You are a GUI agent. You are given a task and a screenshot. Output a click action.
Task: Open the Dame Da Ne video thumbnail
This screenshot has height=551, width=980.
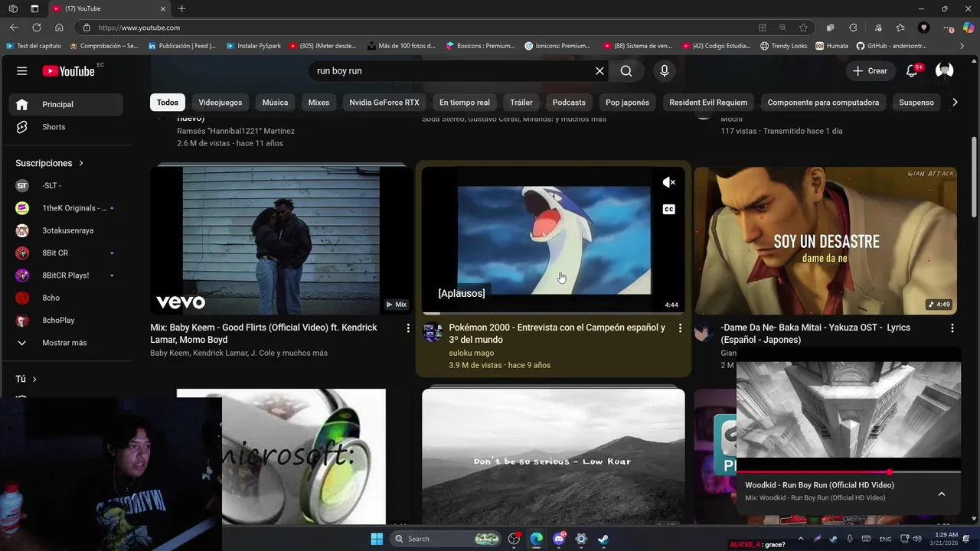[825, 240]
